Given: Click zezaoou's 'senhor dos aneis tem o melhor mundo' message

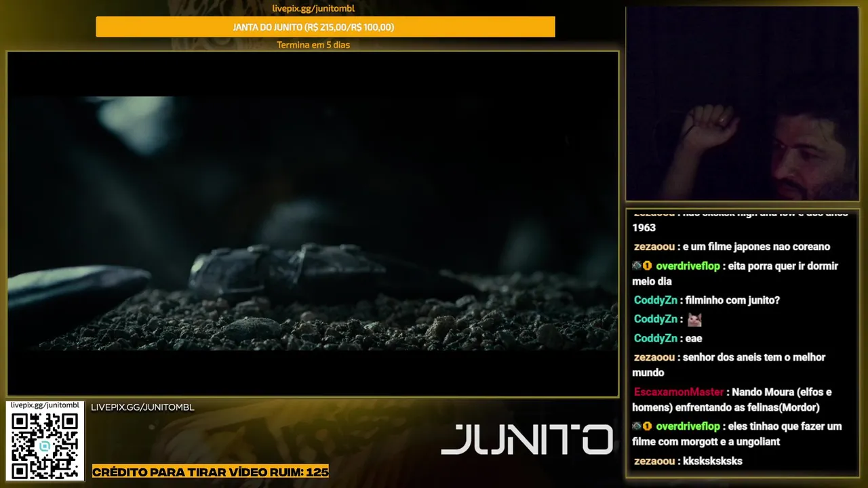Looking at the screenshot, I should 730,365.
